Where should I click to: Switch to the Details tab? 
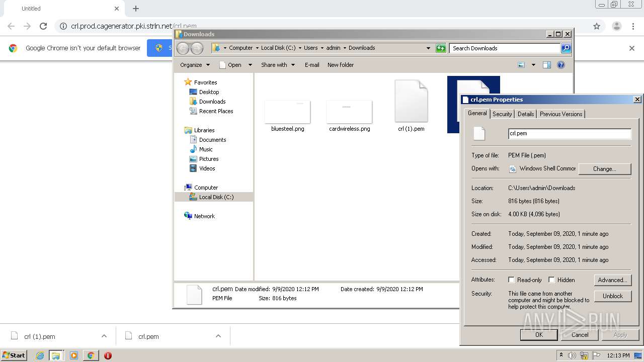pos(526,114)
